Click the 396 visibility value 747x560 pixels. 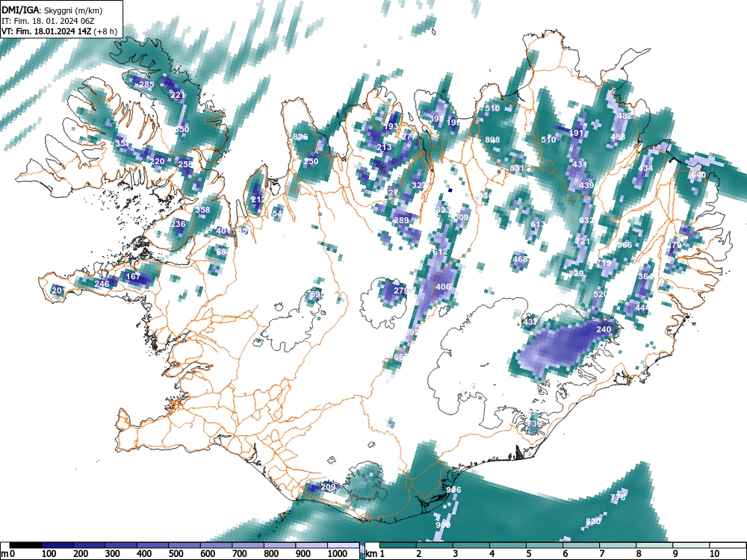click(436, 119)
